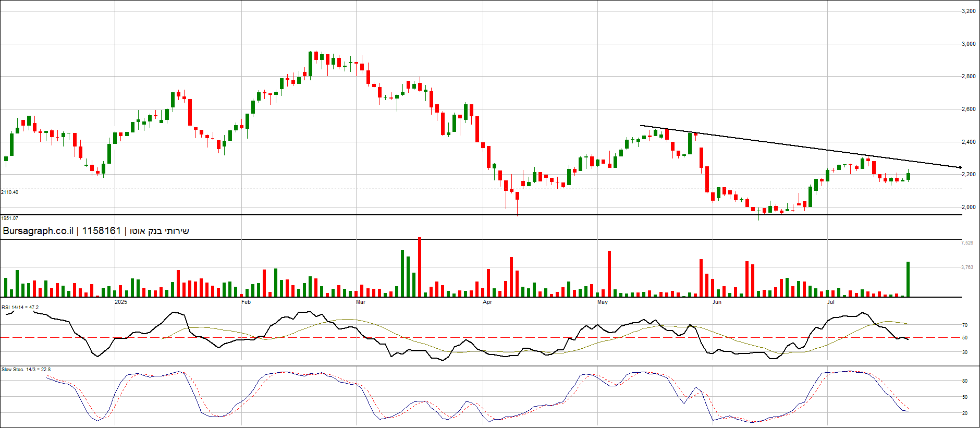Viewport: 980px width, 428px height.
Task: Select the Apr marker on the time axis
Action: [487, 302]
